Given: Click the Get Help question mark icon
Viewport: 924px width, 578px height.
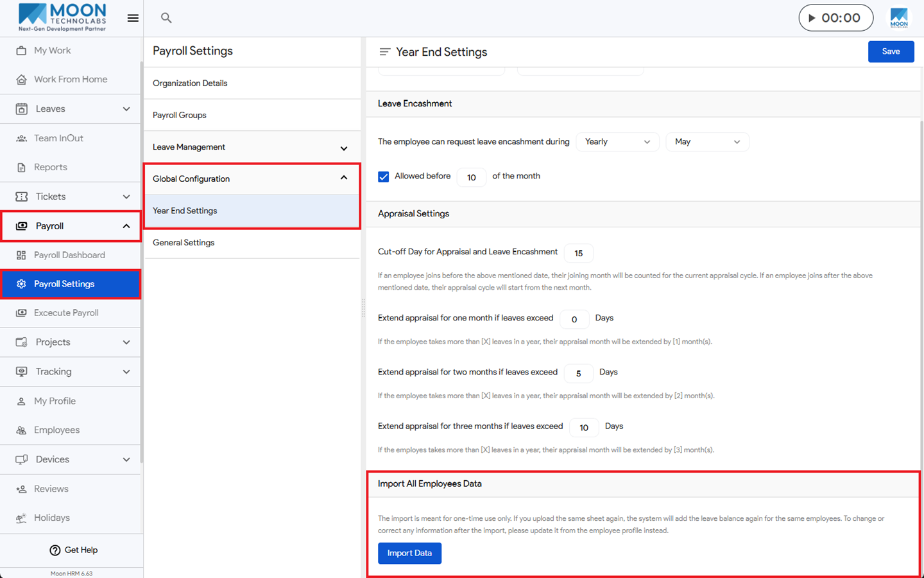Looking at the screenshot, I should pyautogui.click(x=55, y=550).
